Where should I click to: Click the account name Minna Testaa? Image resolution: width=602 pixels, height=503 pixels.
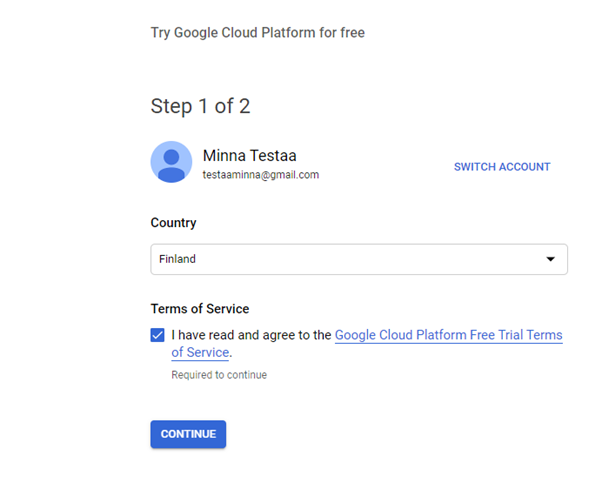point(250,156)
